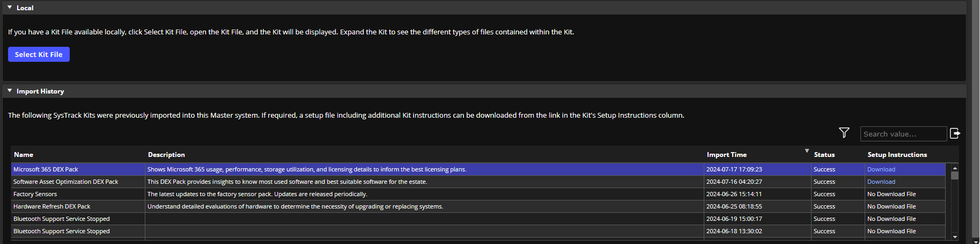Sort by the Status column header
The width and height of the screenshot is (980, 244).
coord(824,155)
